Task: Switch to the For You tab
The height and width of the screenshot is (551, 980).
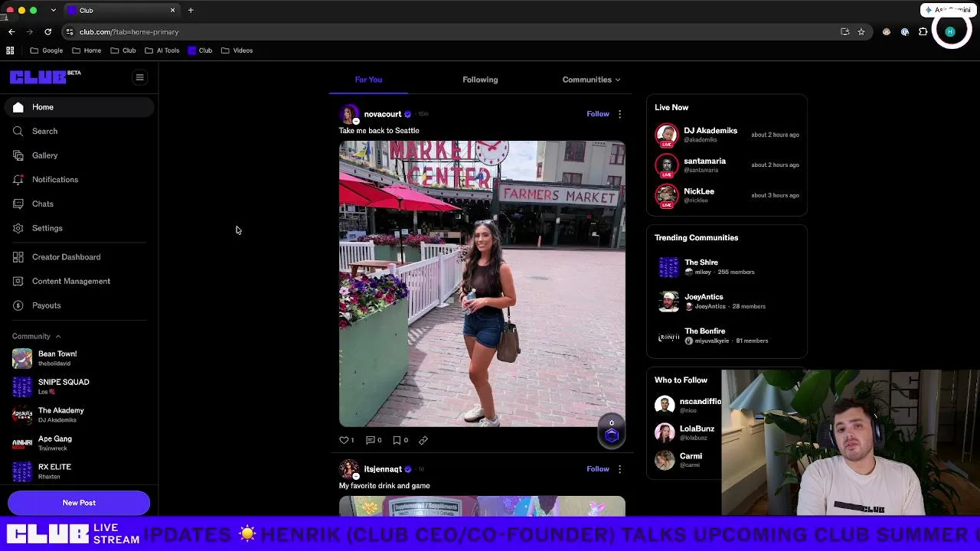Action: click(x=368, y=80)
